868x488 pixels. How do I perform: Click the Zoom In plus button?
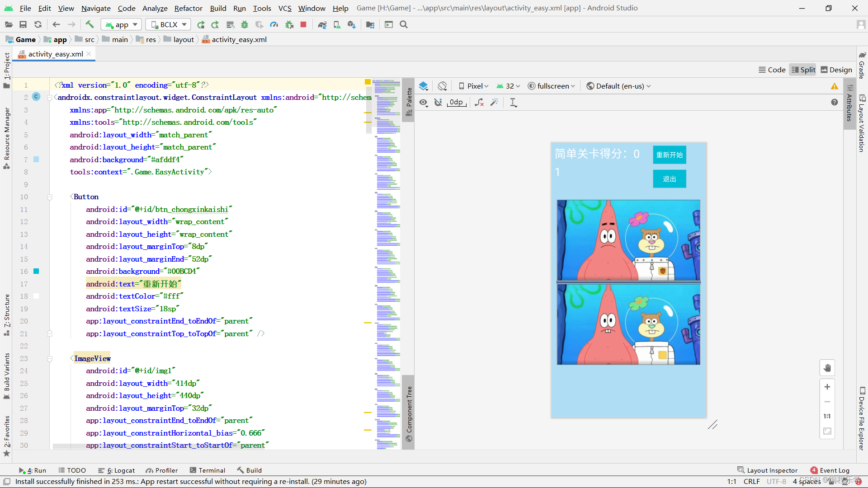point(827,387)
